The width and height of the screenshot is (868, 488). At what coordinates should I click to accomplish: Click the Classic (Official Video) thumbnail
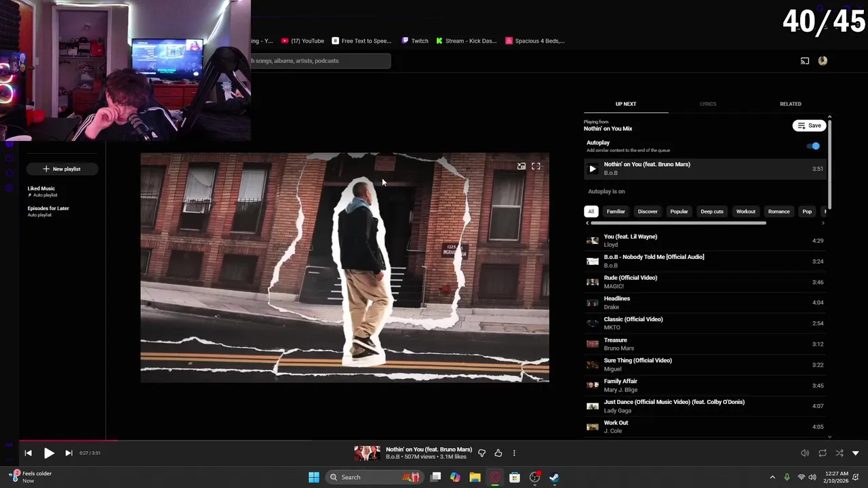593,323
